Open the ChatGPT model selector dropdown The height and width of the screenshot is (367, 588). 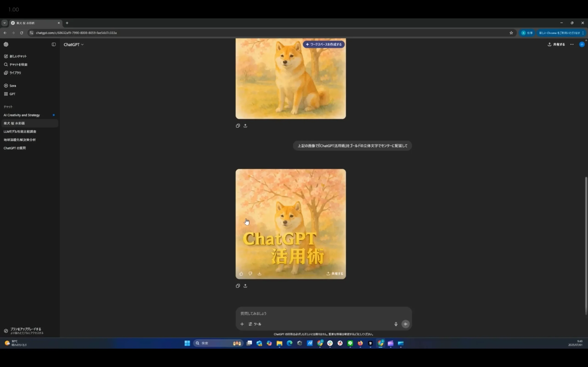click(x=74, y=45)
